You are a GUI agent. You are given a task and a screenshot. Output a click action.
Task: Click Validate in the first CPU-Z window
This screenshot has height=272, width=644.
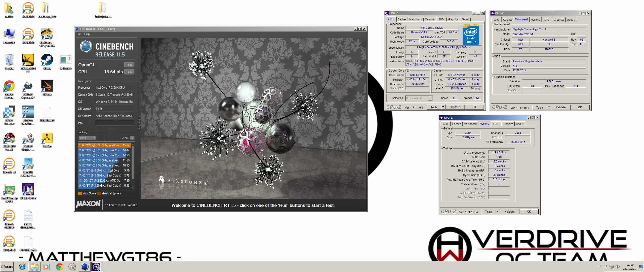click(455, 107)
